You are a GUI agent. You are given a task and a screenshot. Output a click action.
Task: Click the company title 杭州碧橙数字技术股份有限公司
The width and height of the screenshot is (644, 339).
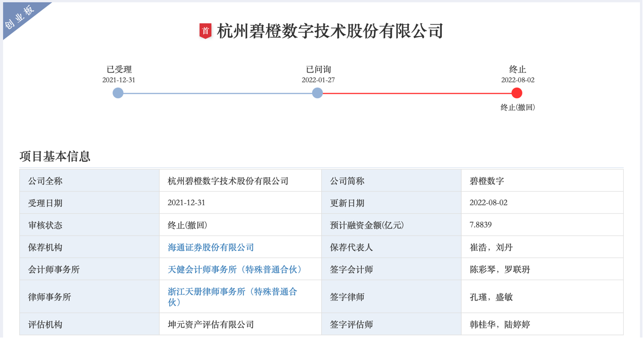(329, 30)
